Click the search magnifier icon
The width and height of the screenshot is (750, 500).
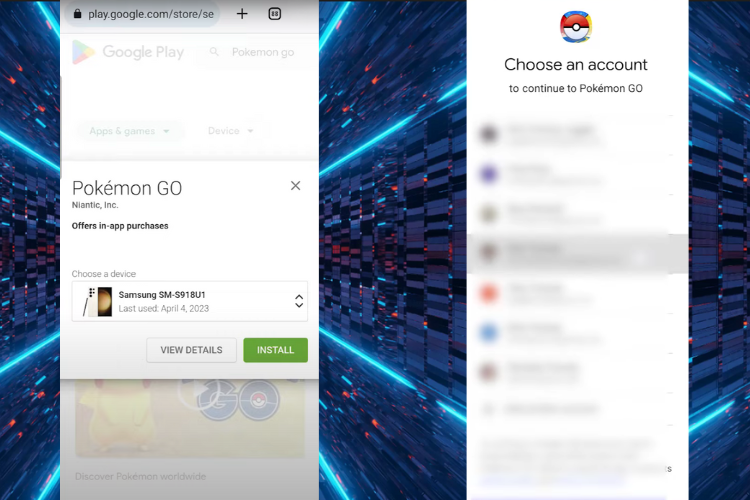tap(214, 52)
